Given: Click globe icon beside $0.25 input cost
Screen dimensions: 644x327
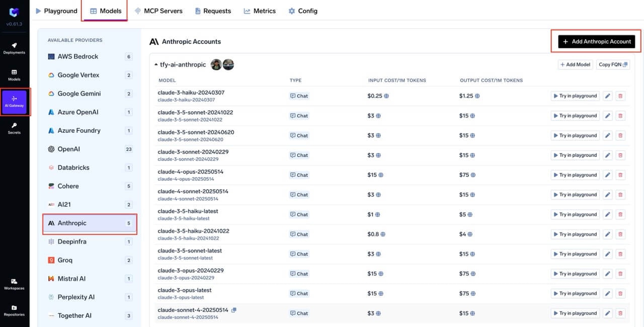Looking at the screenshot, I should (x=386, y=96).
